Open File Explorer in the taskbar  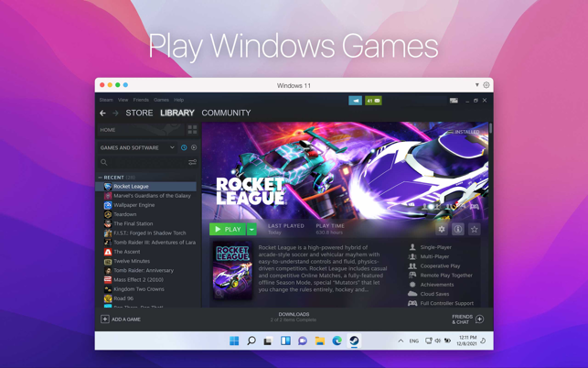tap(319, 341)
